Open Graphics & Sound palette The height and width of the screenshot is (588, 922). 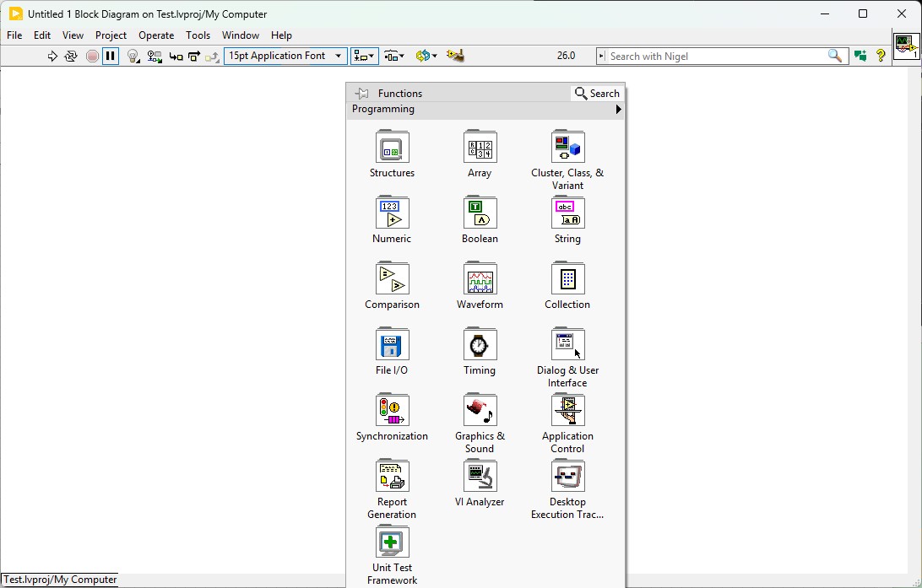click(x=480, y=423)
